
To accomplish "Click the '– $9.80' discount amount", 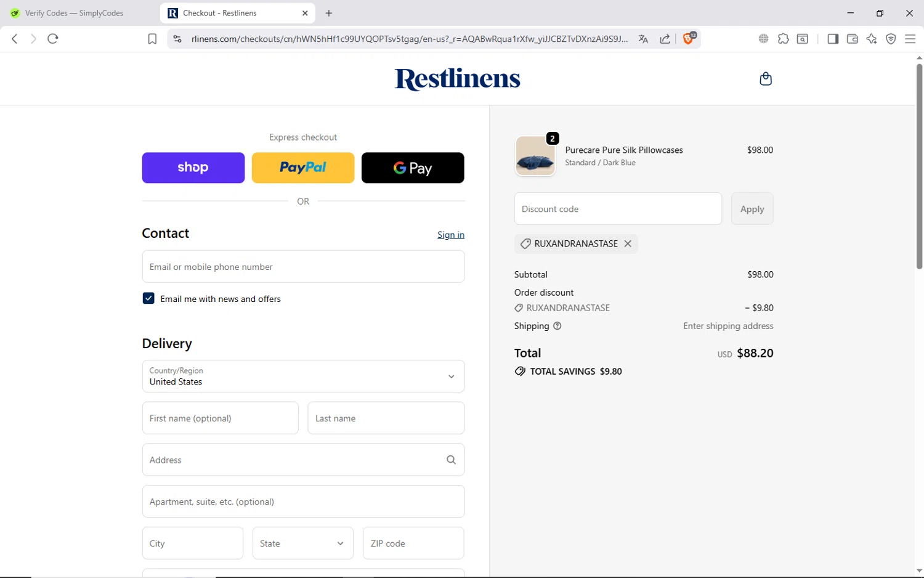I will coord(759,307).
